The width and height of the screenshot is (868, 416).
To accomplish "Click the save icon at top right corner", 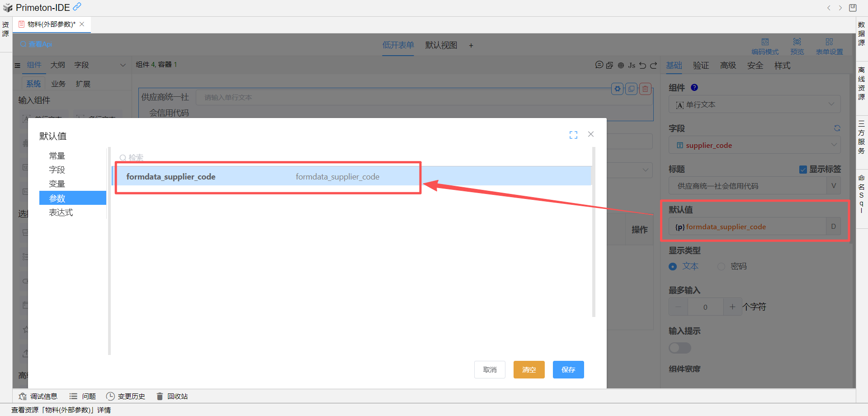I will pyautogui.click(x=853, y=8).
